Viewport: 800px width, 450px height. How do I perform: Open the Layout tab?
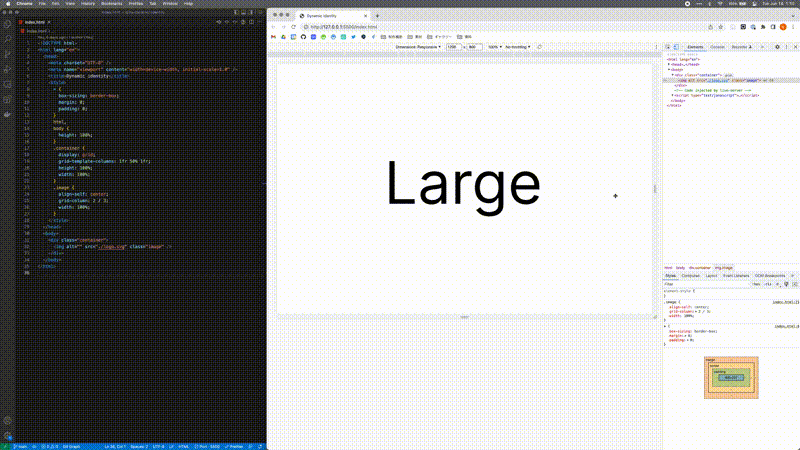711,276
